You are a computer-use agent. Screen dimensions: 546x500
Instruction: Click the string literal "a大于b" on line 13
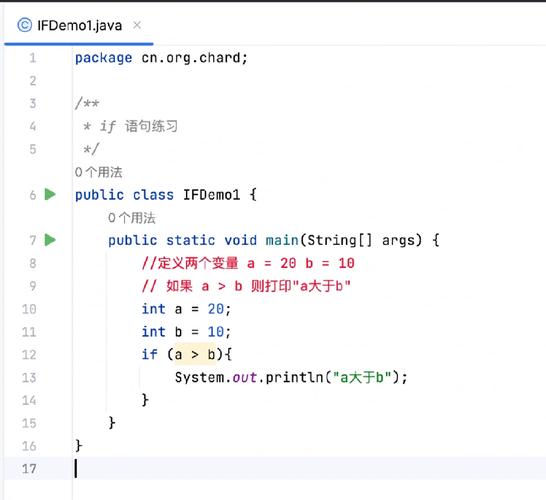pyautogui.click(x=362, y=377)
